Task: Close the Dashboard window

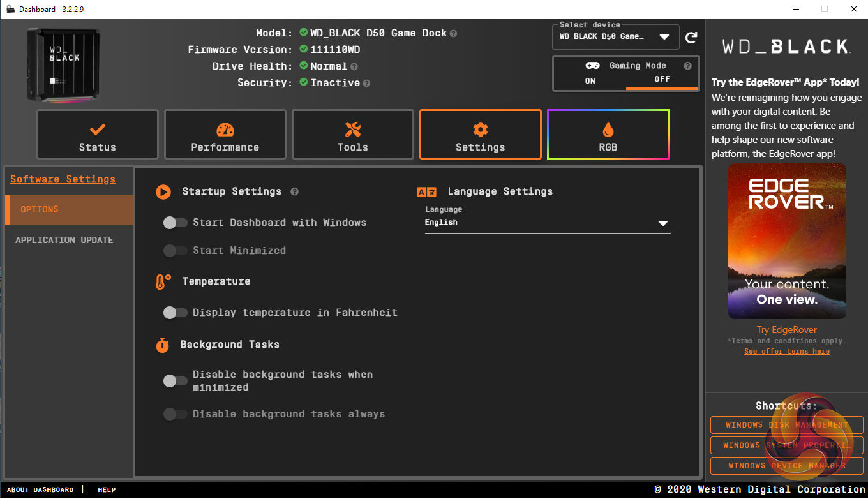Action: point(853,9)
